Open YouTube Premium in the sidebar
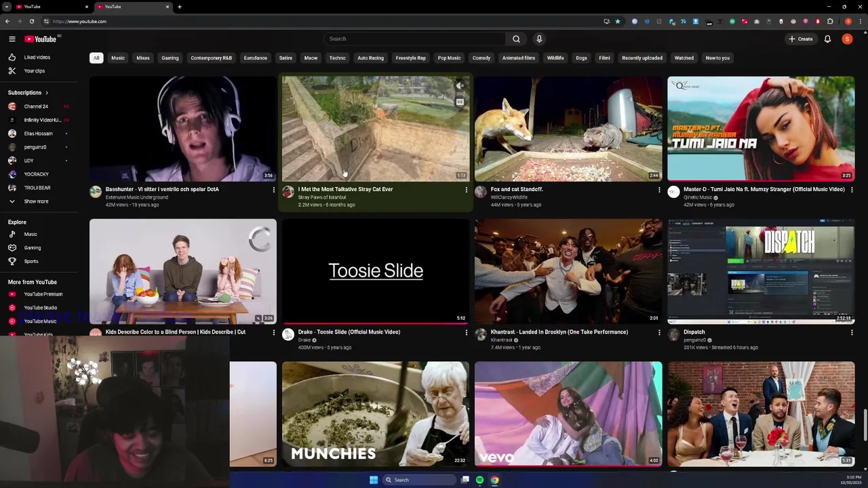This screenshot has width=868, height=488. pos(43,294)
